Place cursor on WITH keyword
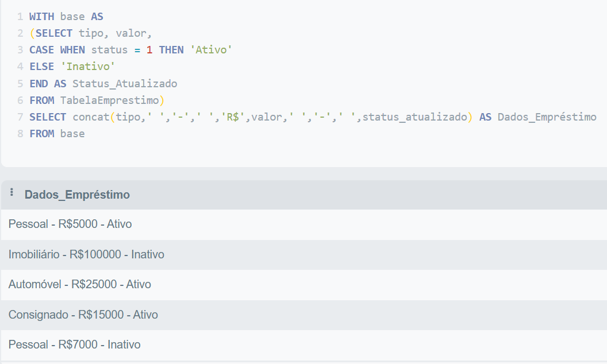The width and height of the screenshot is (607, 364). [41, 17]
